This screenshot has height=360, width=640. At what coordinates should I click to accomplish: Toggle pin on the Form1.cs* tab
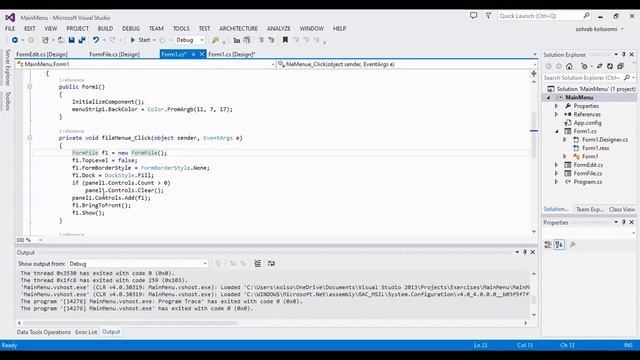click(x=193, y=54)
